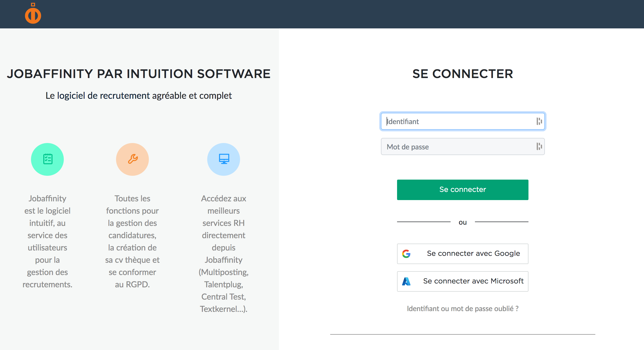Image resolution: width=644 pixels, height=350 pixels.
Task: Click the paragraph starting Jobaffinity est le logiciel
Action: coord(47,241)
